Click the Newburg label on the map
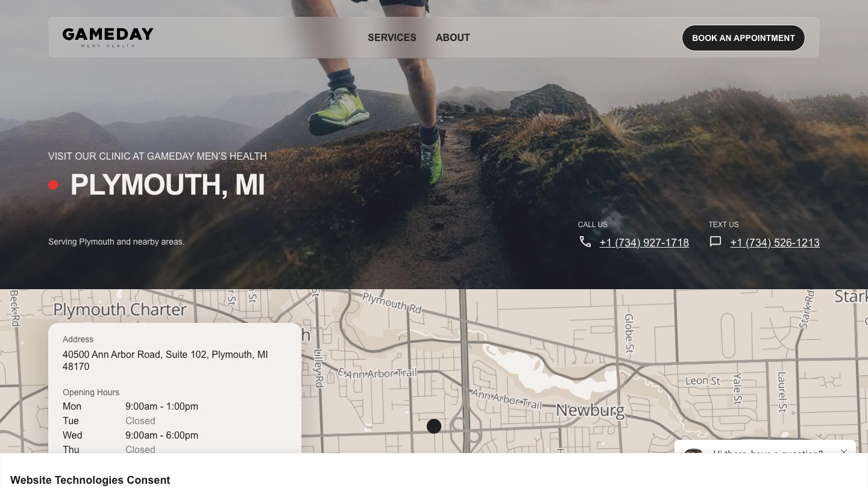The height and width of the screenshot is (488, 868). click(590, 411)
